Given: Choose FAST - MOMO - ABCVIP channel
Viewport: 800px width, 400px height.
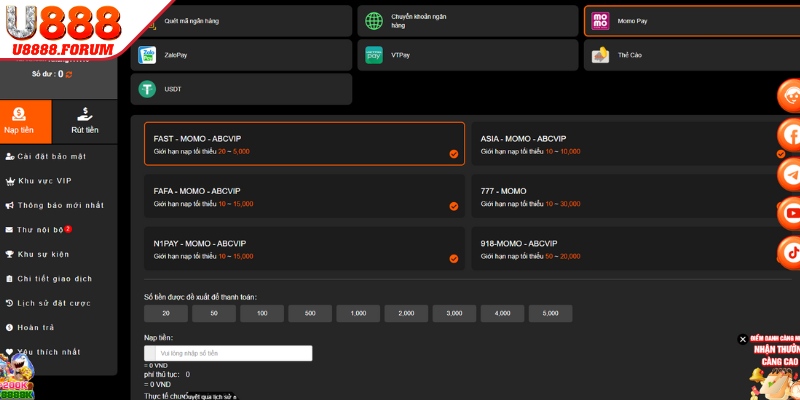Looking at the screenshot, I should (x=305, y=144).
